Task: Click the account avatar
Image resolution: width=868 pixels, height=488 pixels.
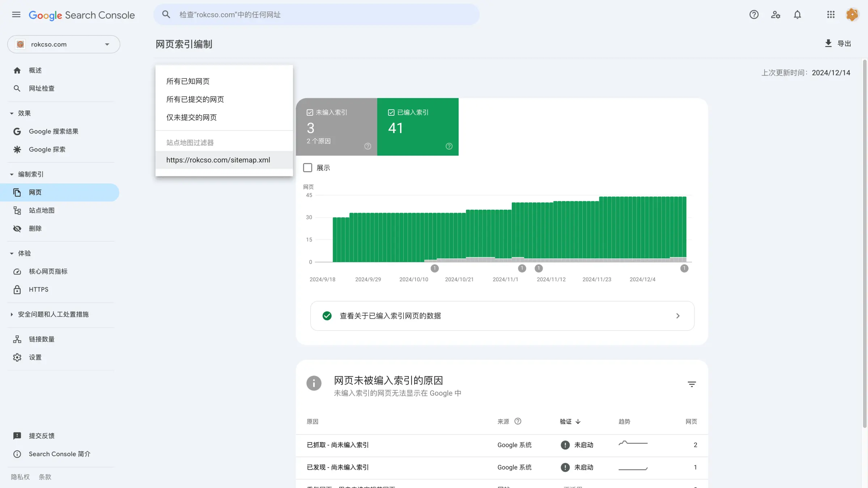Action: click(x=852, y=15)
